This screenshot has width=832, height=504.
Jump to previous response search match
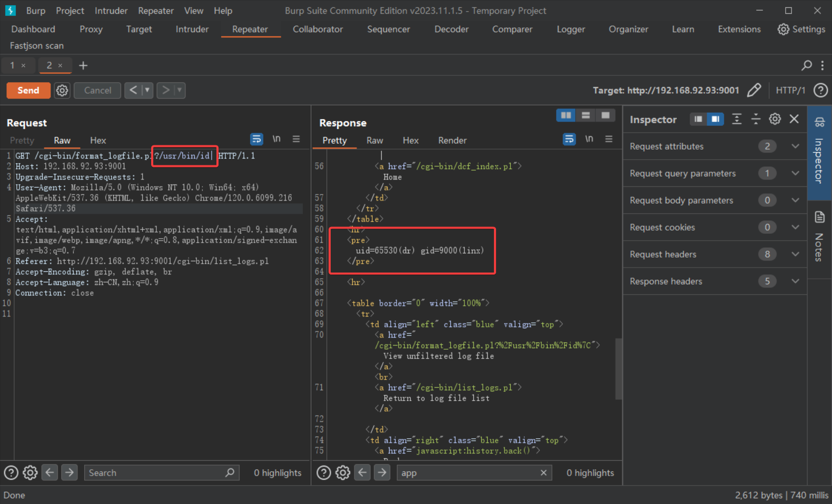[x=363, y=472]
